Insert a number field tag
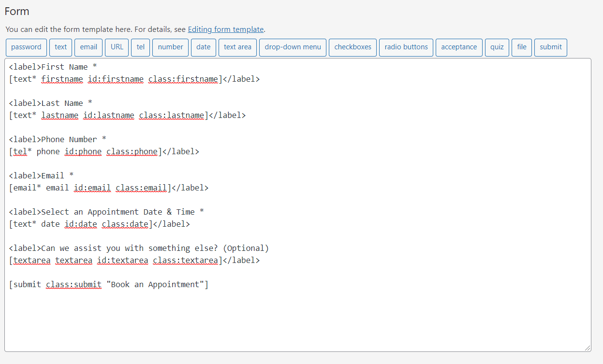 (x=170, y=47)
